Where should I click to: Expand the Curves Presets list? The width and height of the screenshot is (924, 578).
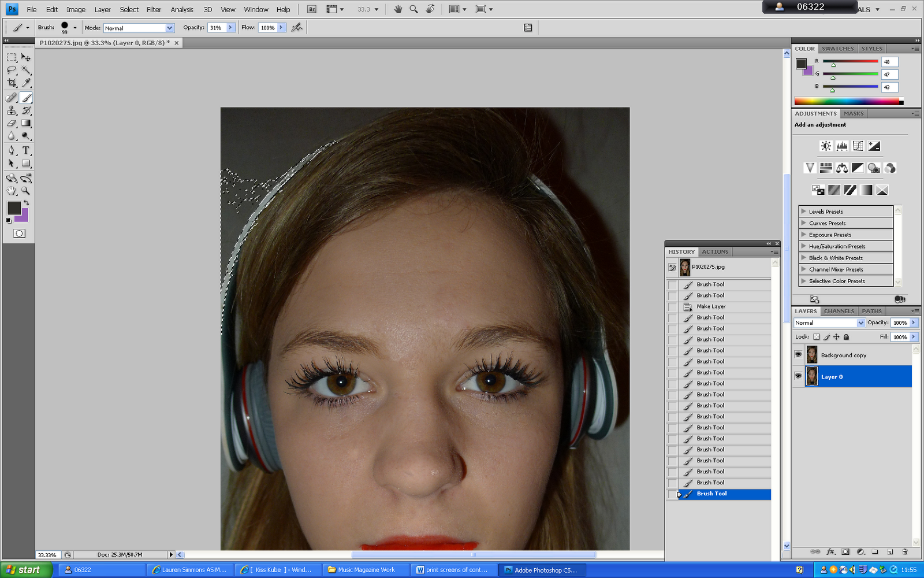pos(803,223)
